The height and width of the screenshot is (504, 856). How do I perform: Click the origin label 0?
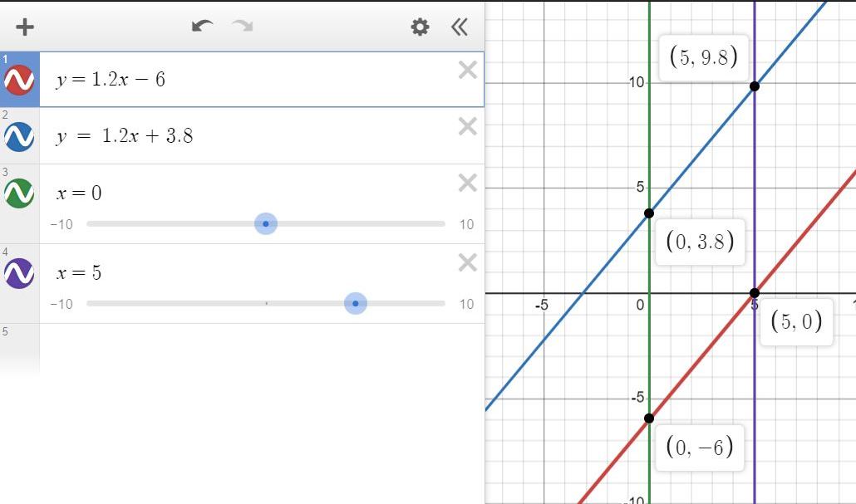pyautogui.click(x=640, y=305)
